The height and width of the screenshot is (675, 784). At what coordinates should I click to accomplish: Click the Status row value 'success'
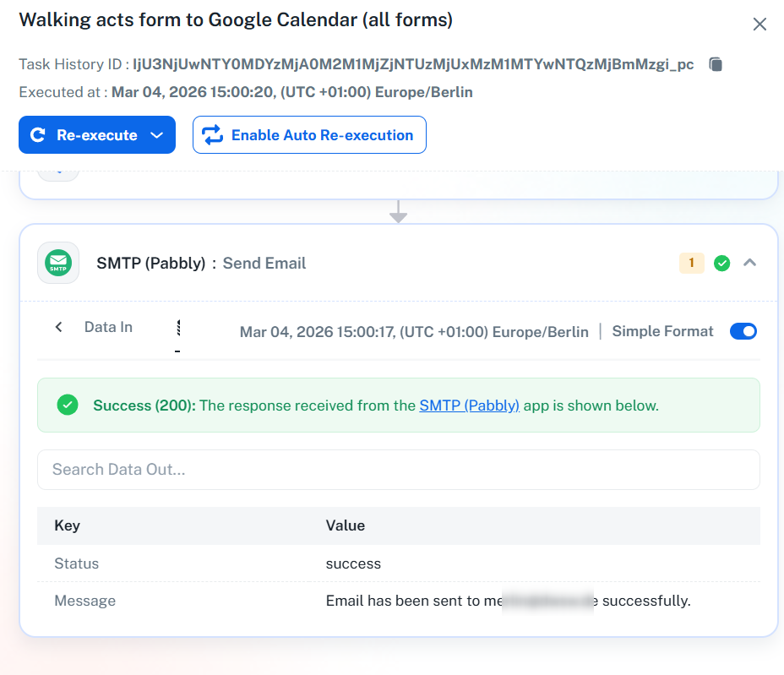(353, 563)
